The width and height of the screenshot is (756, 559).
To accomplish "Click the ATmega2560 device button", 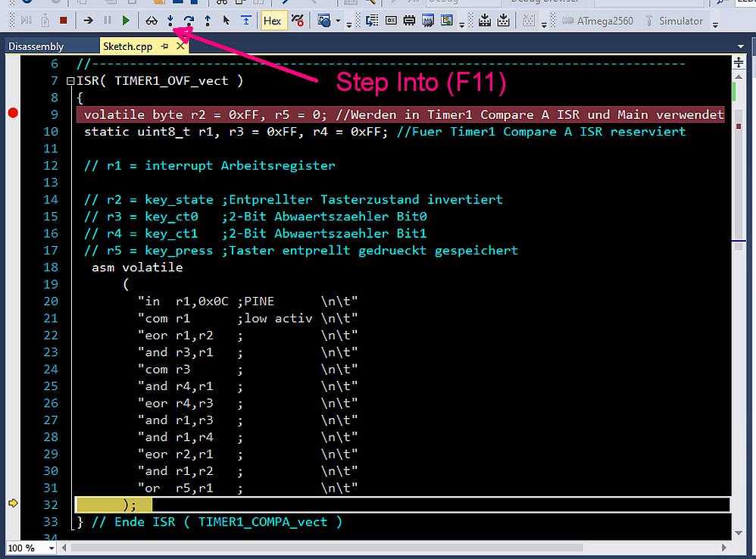I will 598,21.
